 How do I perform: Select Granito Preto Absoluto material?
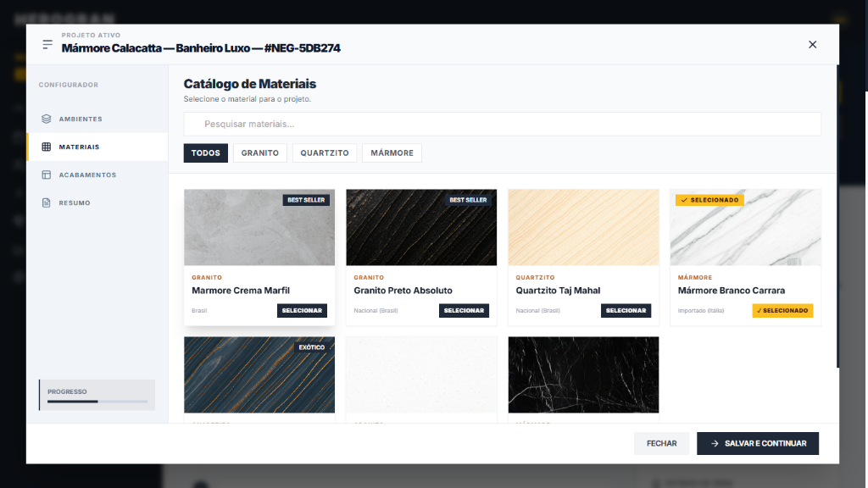(464, 310)
